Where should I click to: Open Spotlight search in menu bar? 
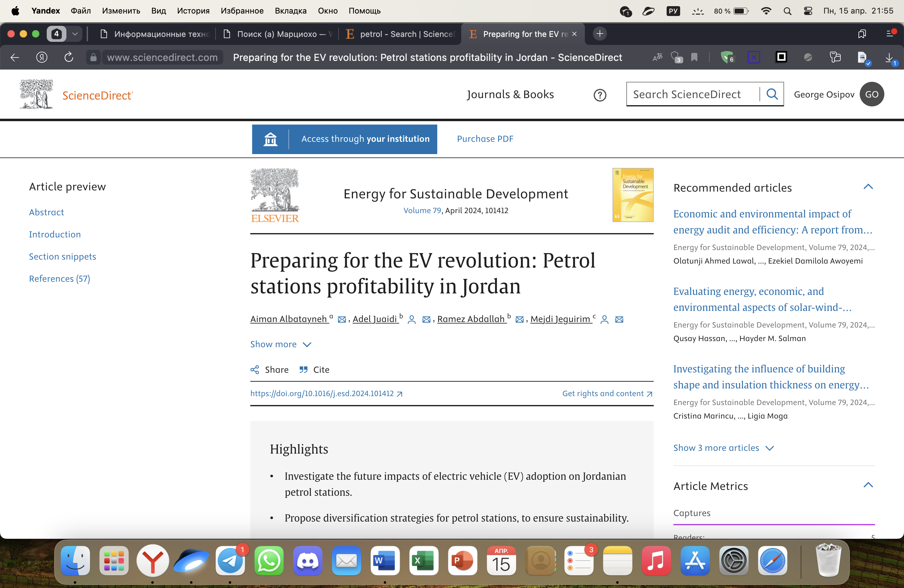pyautogui.click(x=787, y=11)
